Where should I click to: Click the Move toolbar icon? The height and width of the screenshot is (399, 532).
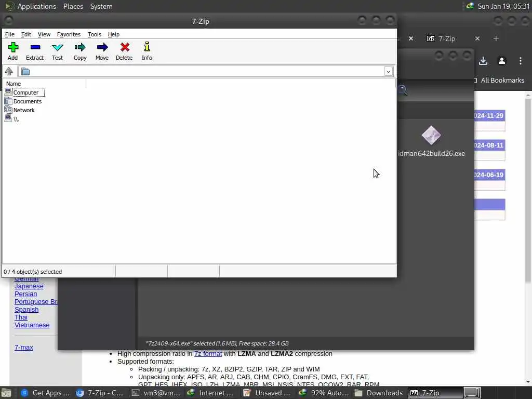pyautogui.click(x=102, y=51)
